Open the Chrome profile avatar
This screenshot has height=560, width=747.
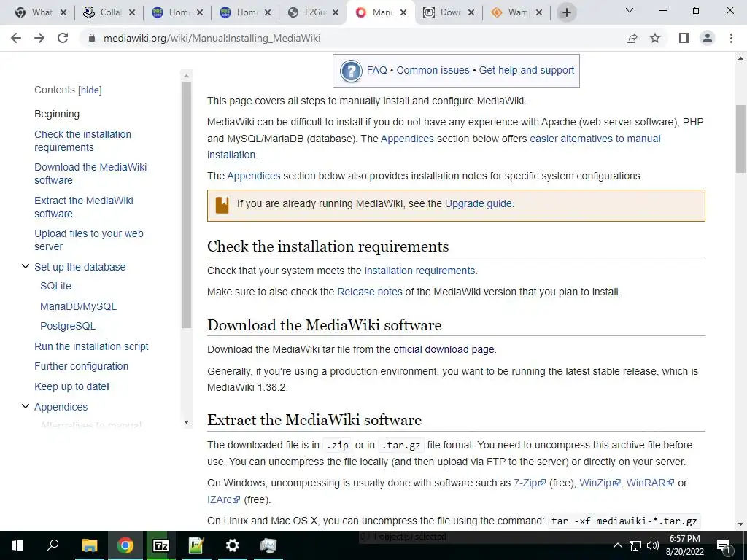[x=708, y=38]
